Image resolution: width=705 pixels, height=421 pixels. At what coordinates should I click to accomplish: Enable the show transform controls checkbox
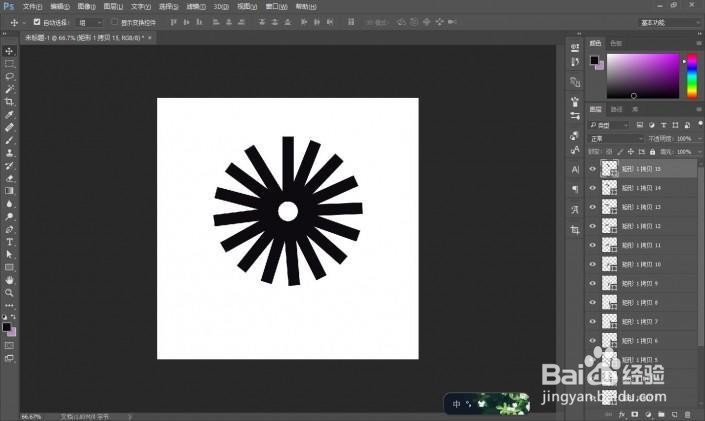(115, 22)
